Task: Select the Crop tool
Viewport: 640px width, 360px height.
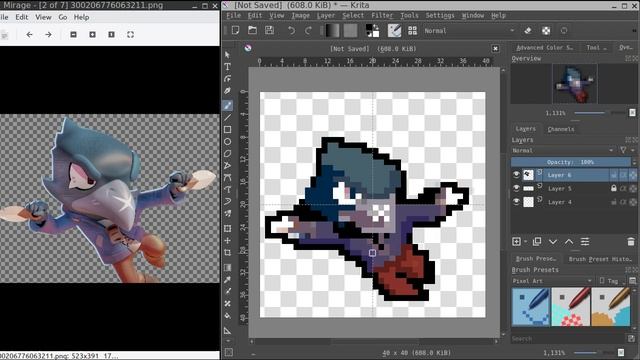Action: [227, 253]
